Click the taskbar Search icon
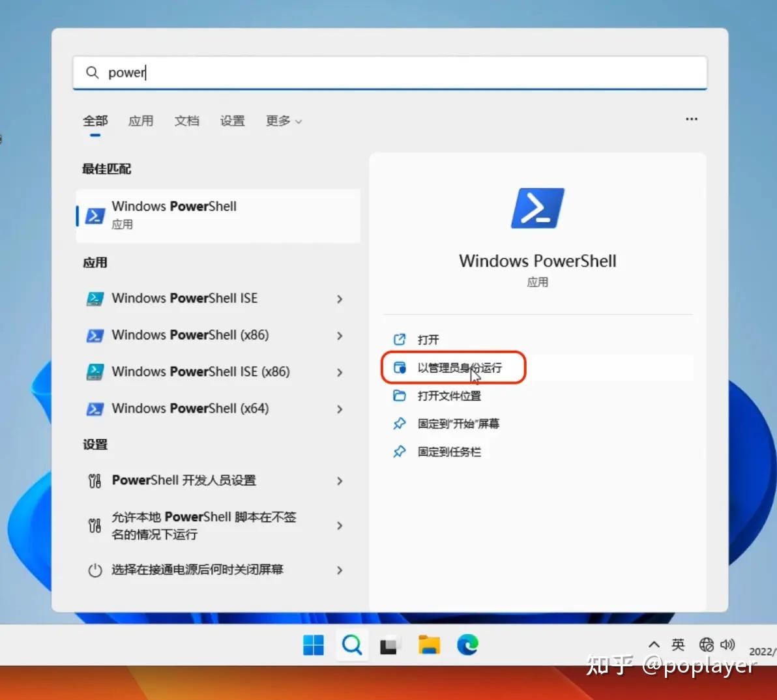This screenshot has height=700, width=777. (x=352, y=645)
